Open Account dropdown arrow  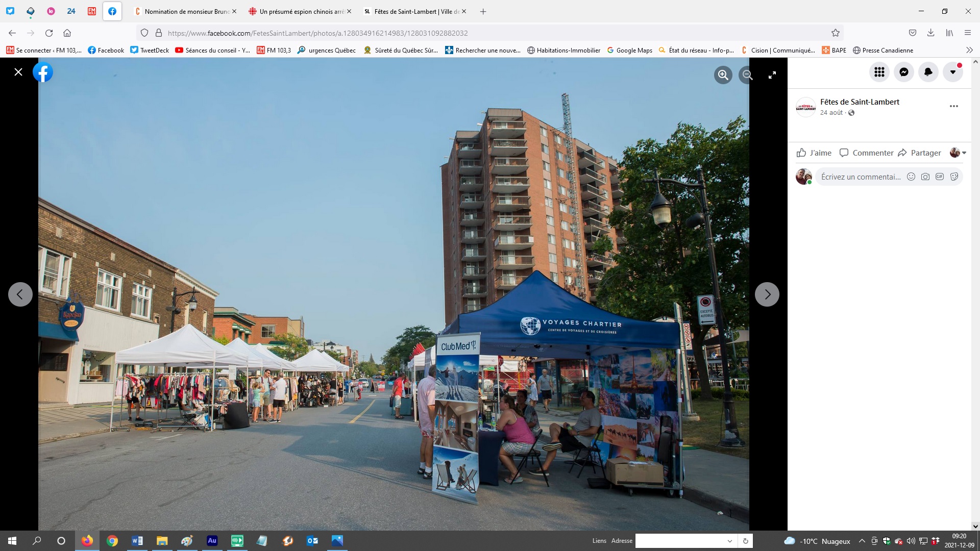(x=952, y=72)
